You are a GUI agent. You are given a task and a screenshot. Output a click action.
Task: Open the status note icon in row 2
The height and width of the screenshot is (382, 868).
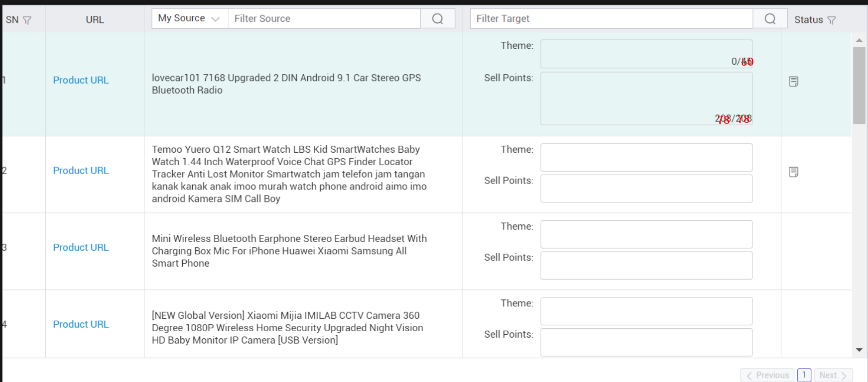pyautogui.click(x=793, y=172)
